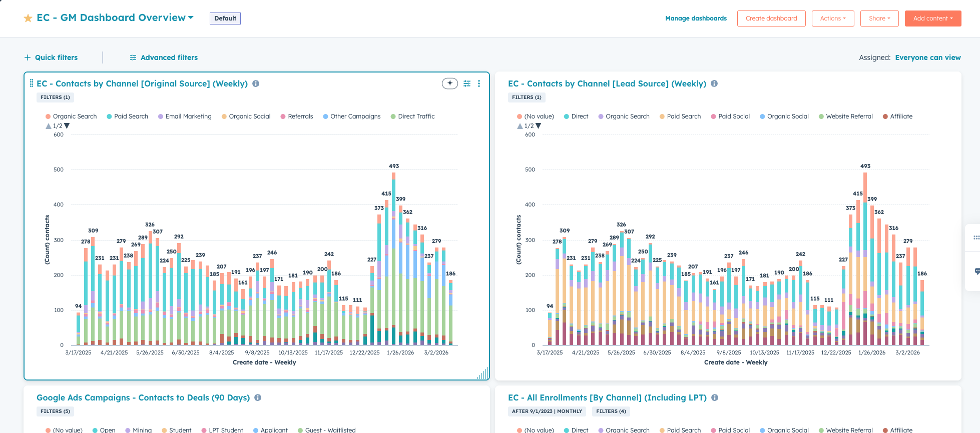This screenshot has width=980, height=433.
Task: Open Google Ads Campaigns - Contacts to Deals report
Action: click(143, 397)
